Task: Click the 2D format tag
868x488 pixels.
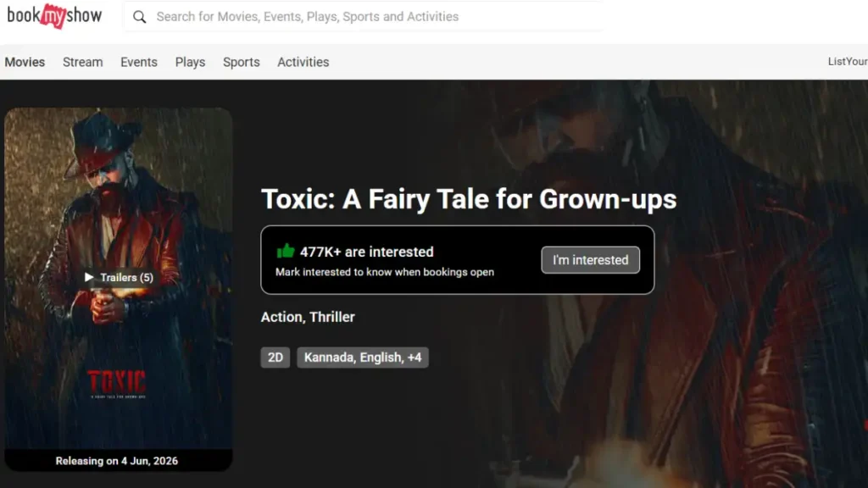Action: pos(275,358)
